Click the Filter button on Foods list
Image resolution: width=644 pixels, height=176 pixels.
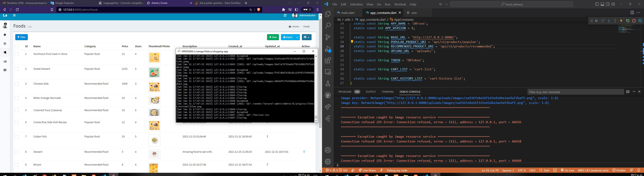(22, 37)
